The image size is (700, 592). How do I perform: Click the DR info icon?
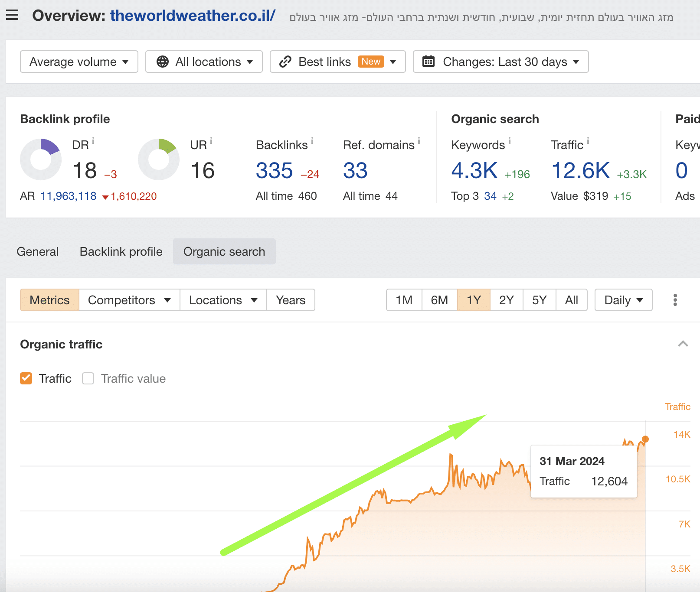point(93,141)
